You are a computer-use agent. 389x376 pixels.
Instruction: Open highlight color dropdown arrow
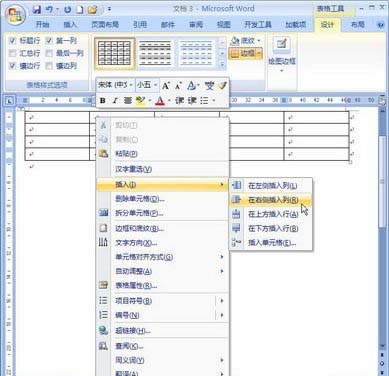[x=149, y=100]
